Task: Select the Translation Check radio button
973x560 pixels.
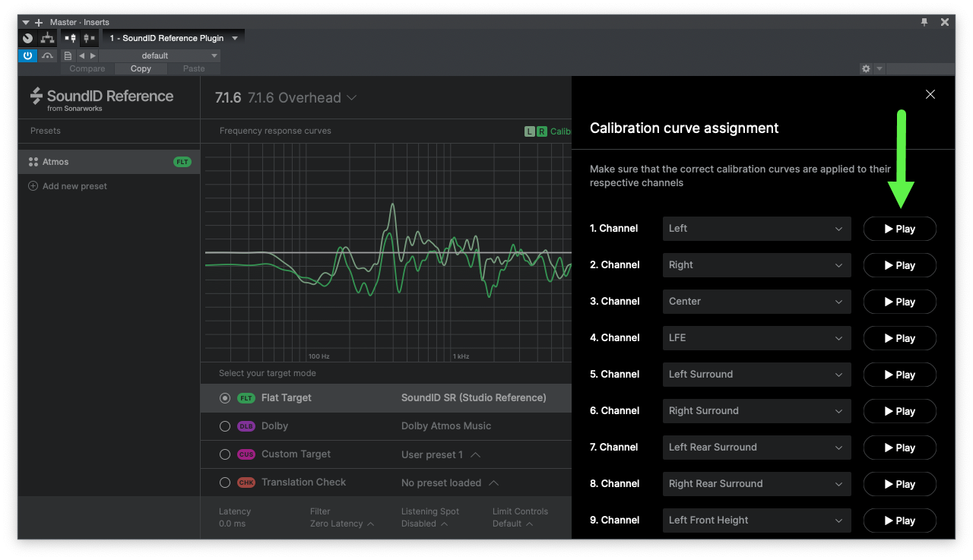Action: point(225,482)
